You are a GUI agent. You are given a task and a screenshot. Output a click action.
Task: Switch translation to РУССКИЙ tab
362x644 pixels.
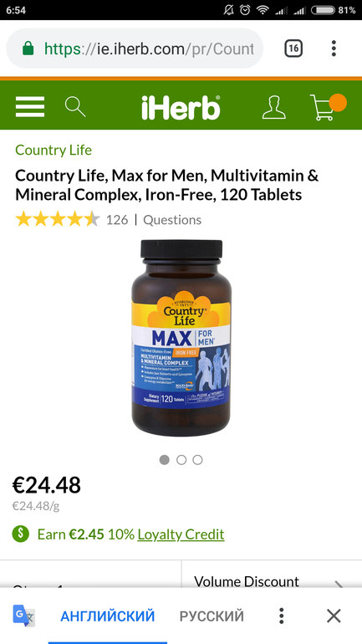click(x=212, y=616)
